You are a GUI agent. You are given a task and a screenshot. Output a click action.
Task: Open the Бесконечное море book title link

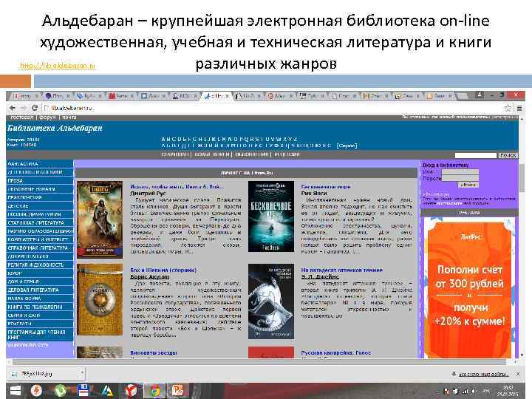(326, 187)
